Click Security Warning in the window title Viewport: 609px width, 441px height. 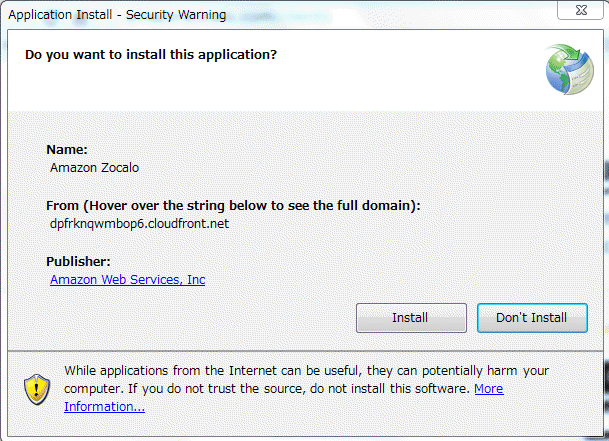coord(176,15)
